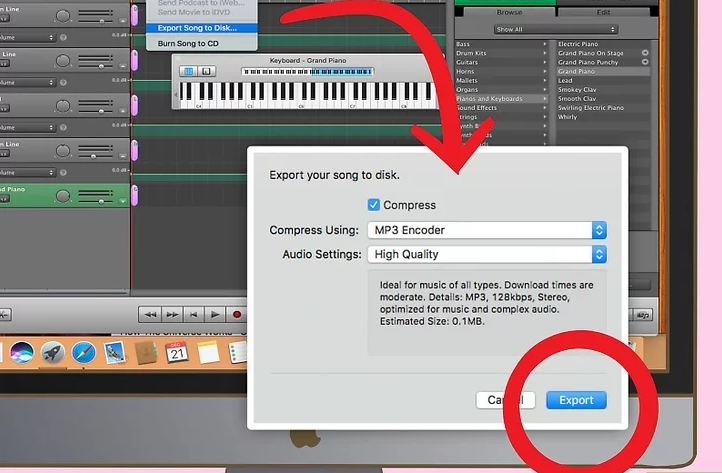
Task: Click media browser button beside transport bar
Action: point(643,315)
